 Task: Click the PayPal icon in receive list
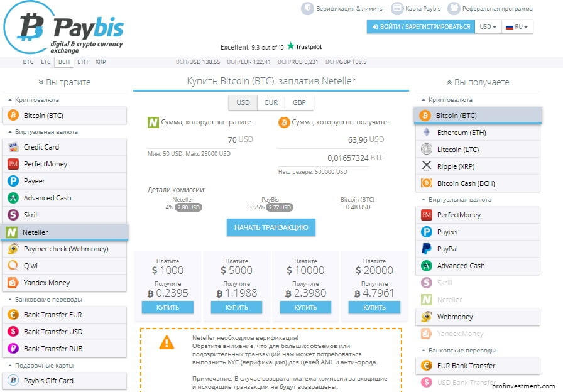point(427,248)
